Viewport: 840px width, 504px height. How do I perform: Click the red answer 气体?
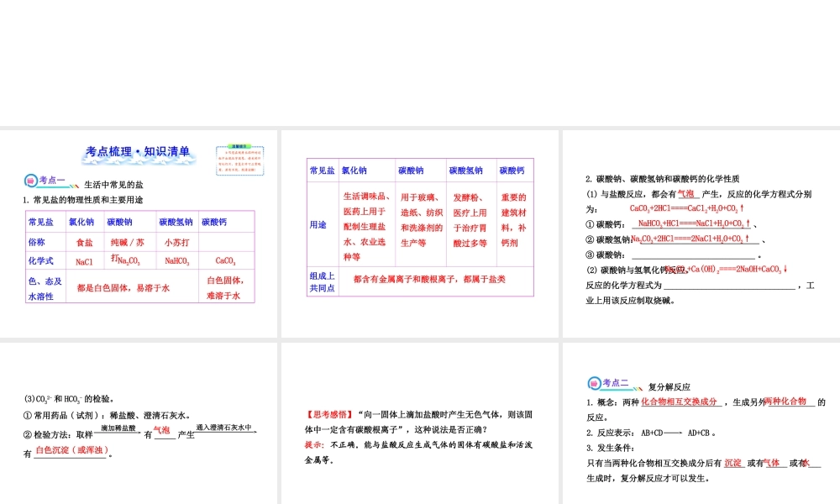coord(771,464)
